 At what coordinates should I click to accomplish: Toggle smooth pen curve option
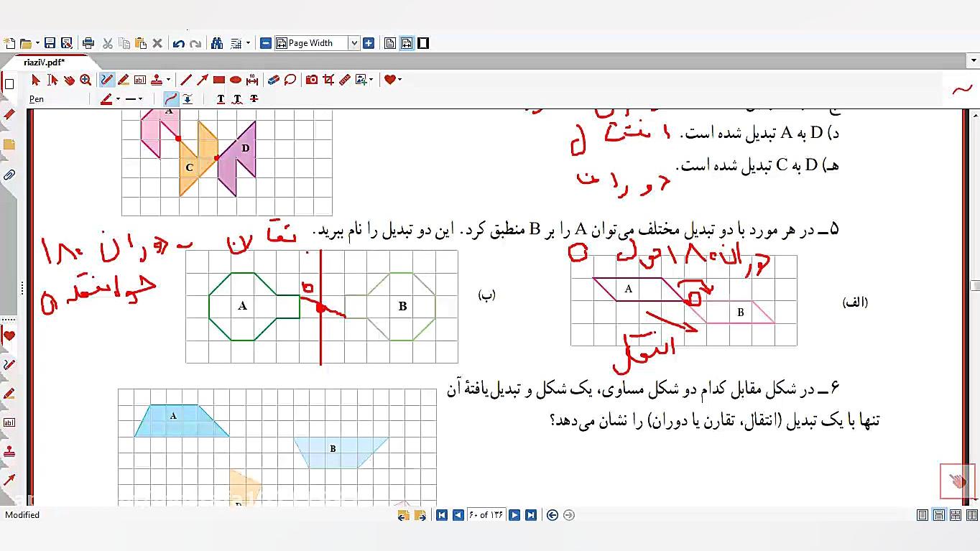tap(170, 99)
